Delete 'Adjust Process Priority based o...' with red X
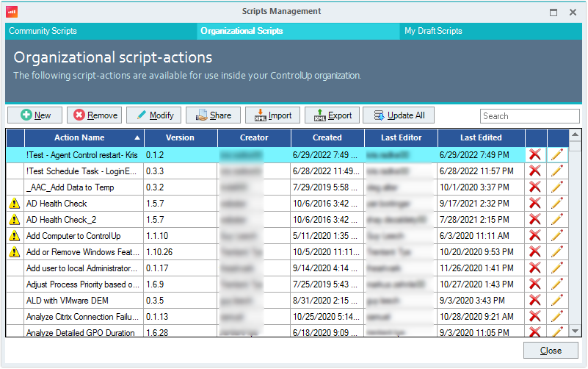The image size is (588, 369). [535, 284]
